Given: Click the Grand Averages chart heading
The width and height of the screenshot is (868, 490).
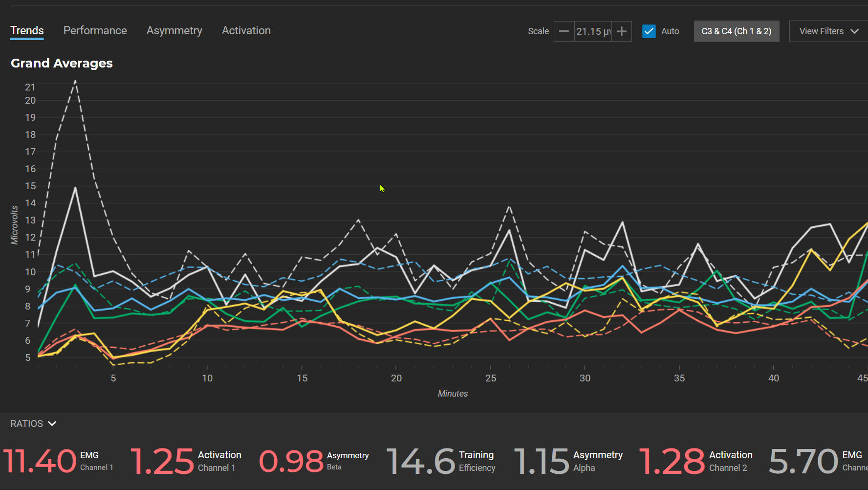Looking at the screenshot, I should coord(62,63).
